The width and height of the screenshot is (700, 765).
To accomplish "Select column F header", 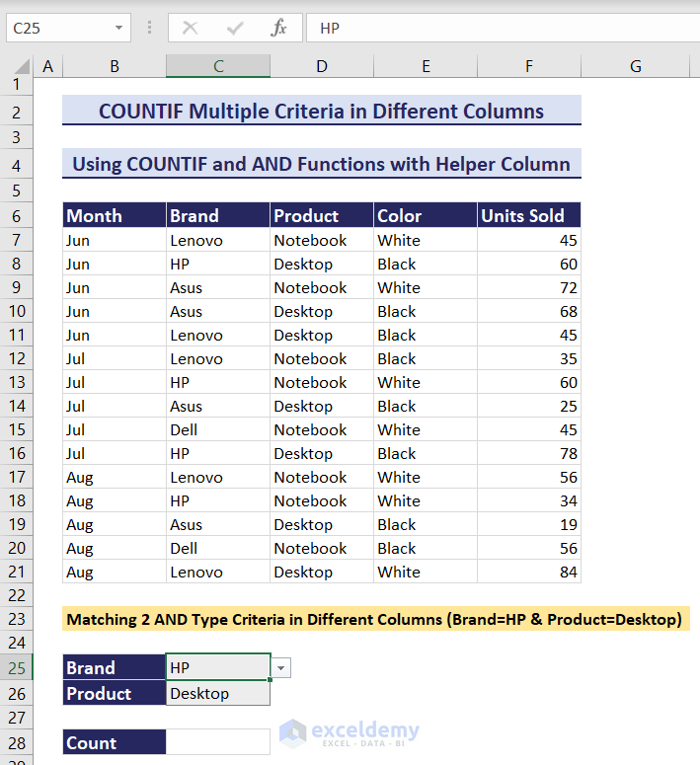I will (x=529, y=66).
